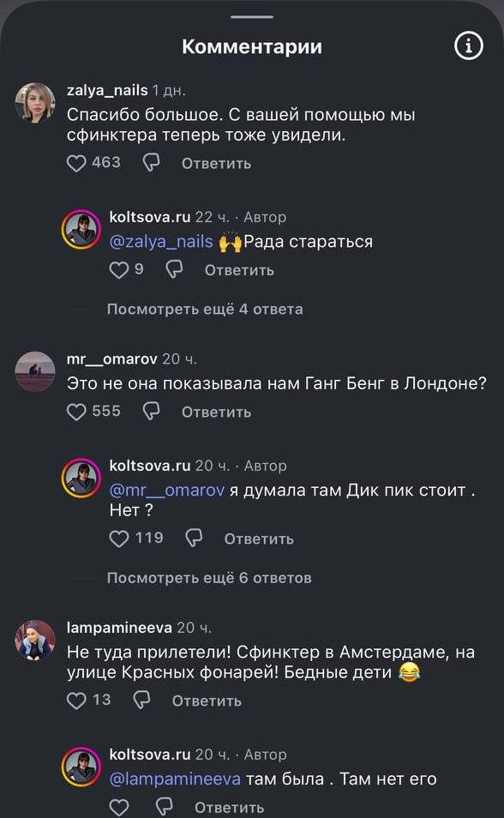Dislike the 'Дик пик' reply

(x=194, y=538)
